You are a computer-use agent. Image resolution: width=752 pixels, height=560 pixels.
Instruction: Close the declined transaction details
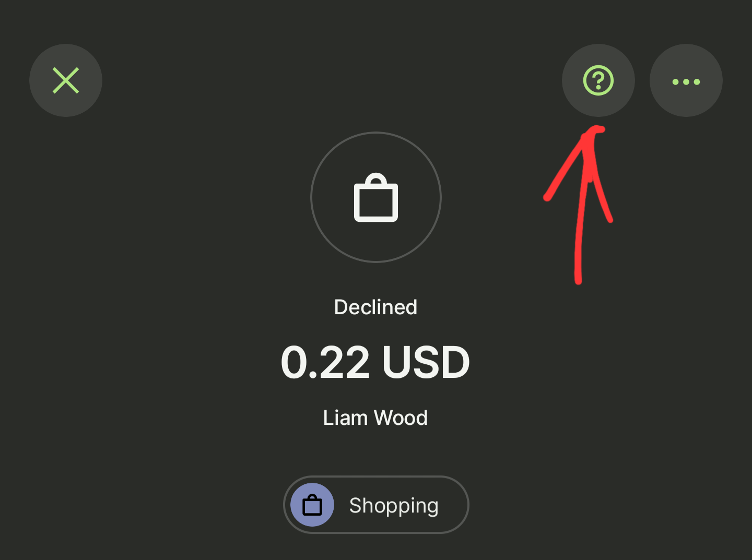tap(66, 80)
